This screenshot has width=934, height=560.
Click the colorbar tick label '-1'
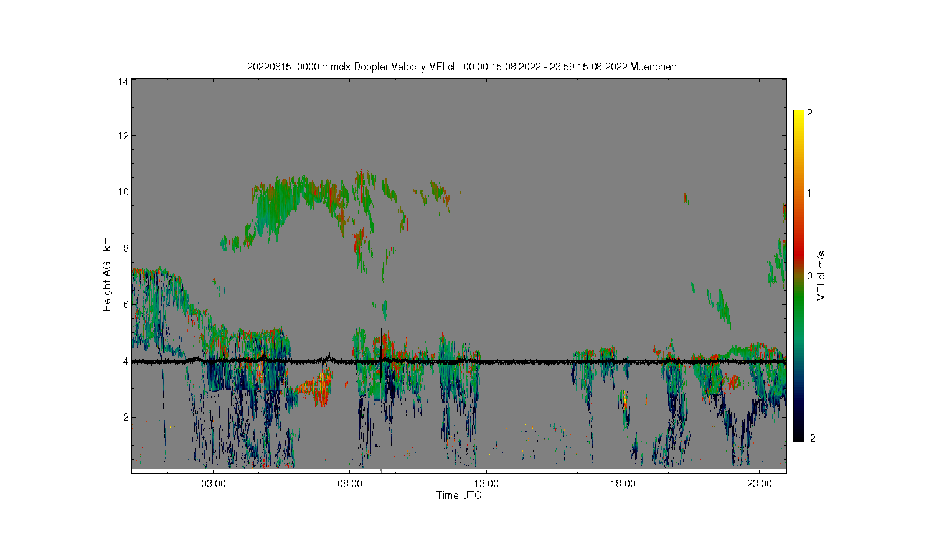[x=811, y=359]
